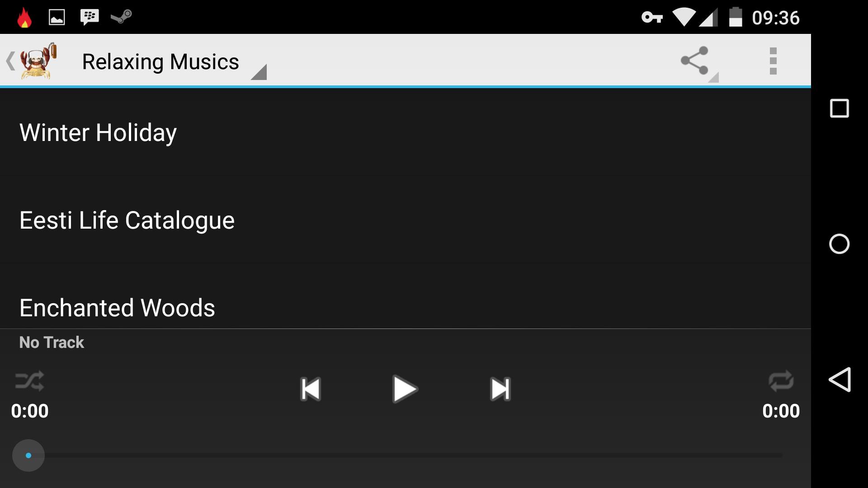Select the Eesti Life Catalogue track

(406, 220)
